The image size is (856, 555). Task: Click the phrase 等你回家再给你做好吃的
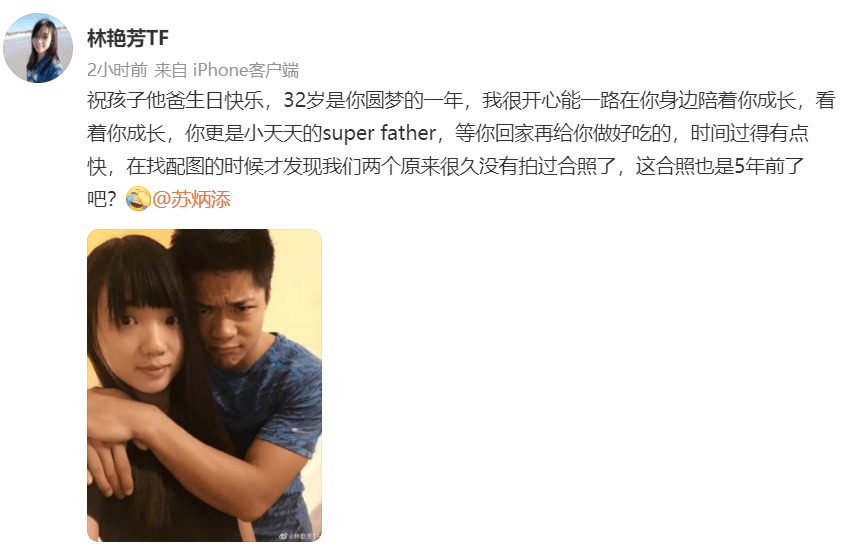tap(563, 133)
